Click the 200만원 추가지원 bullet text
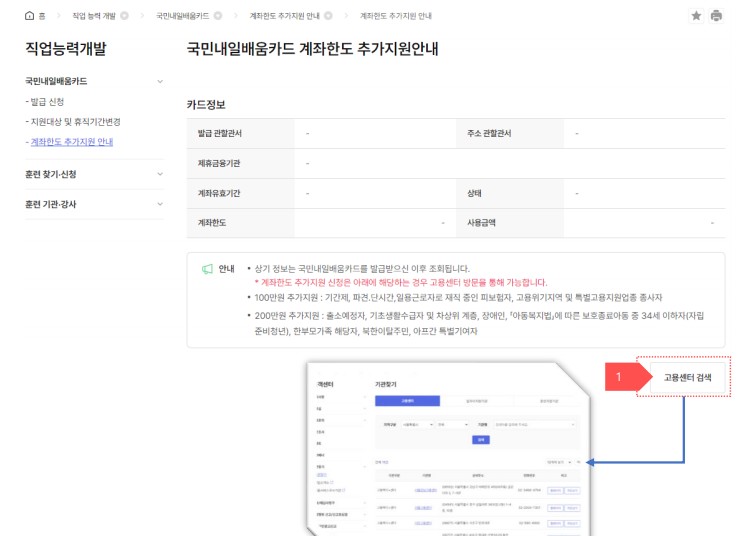Screen dimensions: 747x536 click(479, 324)
